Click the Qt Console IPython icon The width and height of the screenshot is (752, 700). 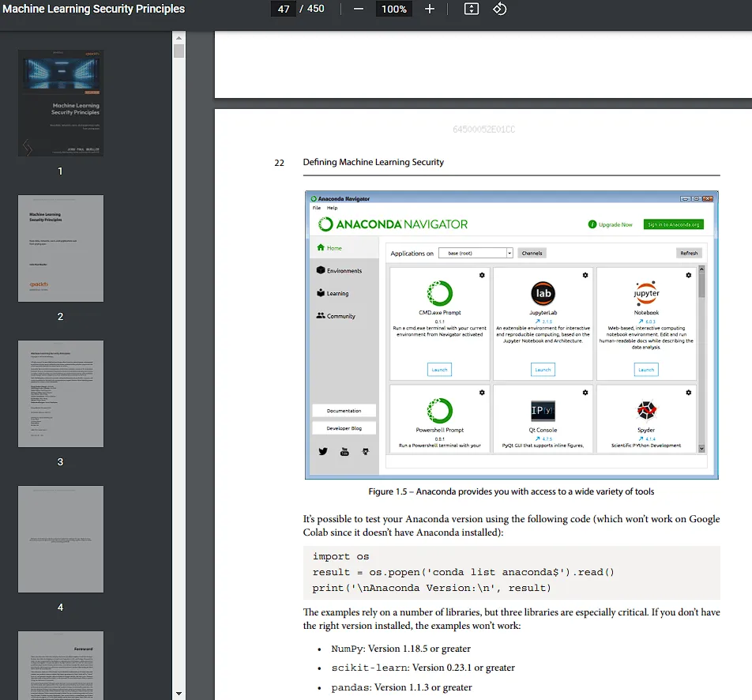543,411
